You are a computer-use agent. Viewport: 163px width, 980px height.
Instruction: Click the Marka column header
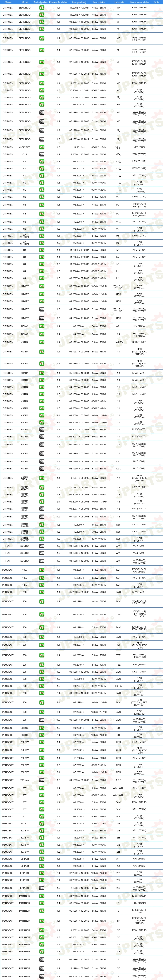click(x=8, y=2)
